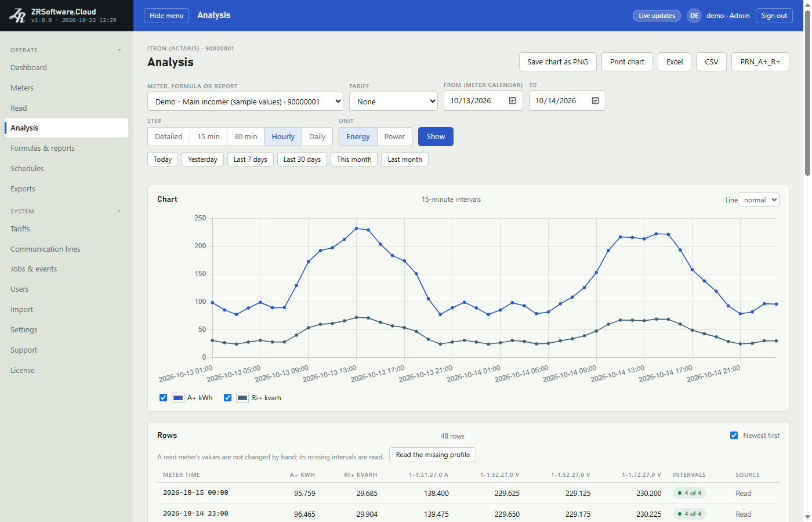Image resolution: width=812 pixels, height=522 pixels.
Task: Export data with the Excel button
Action: click(675, 62)
